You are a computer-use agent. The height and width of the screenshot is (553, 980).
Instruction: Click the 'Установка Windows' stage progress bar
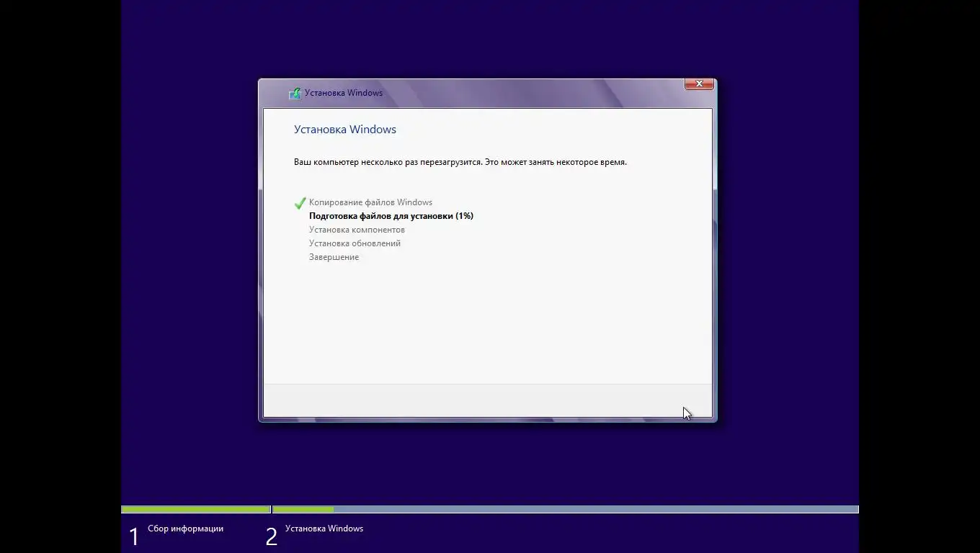click(566, 510)
